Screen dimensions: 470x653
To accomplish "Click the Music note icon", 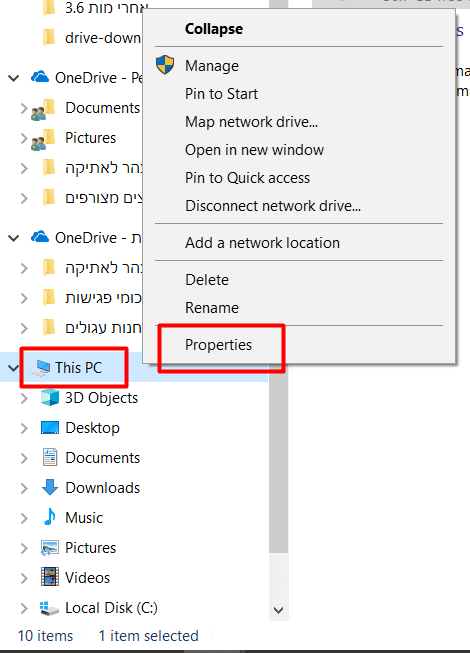I will tap(50, 517).
